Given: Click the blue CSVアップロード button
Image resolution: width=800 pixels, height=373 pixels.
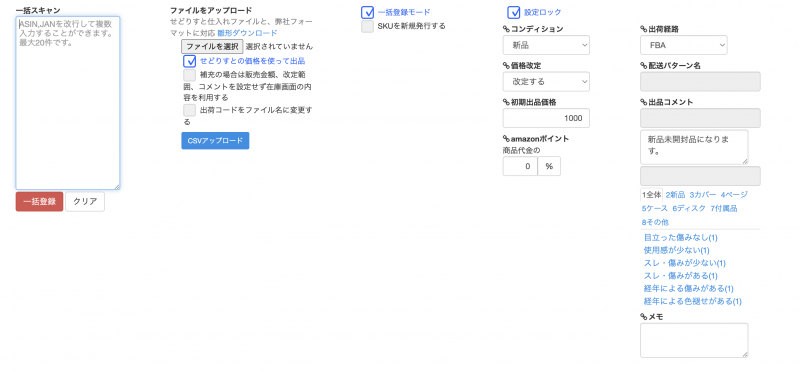Looking at the screenshot, I should (x=215, y=141).
